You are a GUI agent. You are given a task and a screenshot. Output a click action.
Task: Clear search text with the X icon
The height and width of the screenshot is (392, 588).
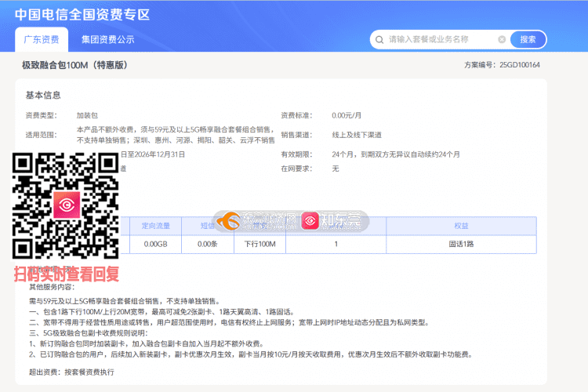point(502,39)
